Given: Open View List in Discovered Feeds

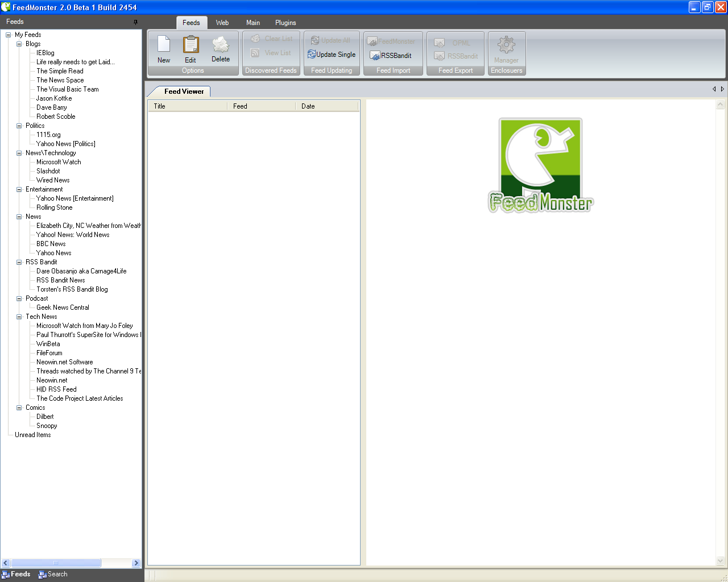Looking at the screenshot, I should tap(271, 53).
